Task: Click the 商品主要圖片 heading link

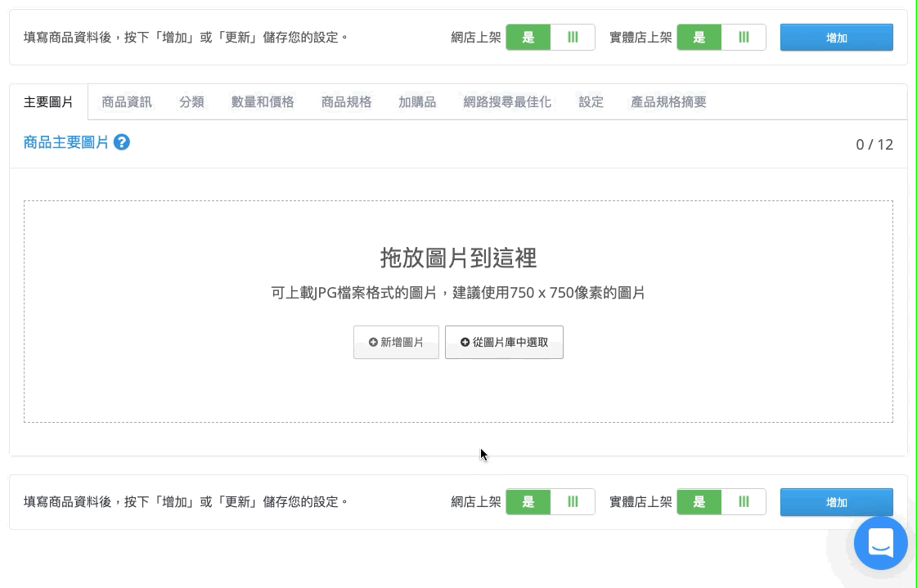Action: point(66,142)
